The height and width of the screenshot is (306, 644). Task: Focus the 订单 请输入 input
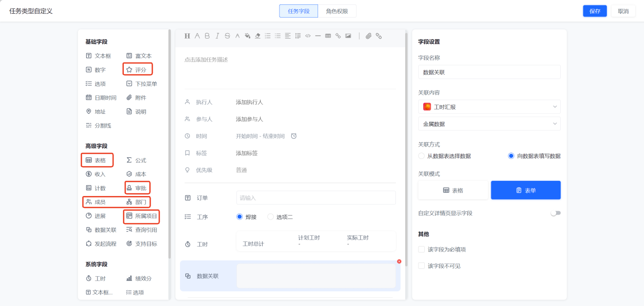[x=316, y=197]
